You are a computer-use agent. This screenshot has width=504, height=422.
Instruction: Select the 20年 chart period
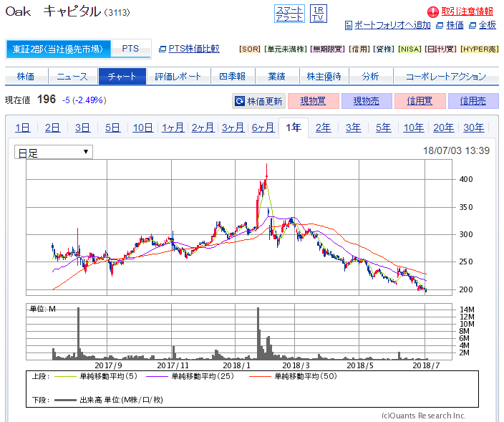click(444, 128)
